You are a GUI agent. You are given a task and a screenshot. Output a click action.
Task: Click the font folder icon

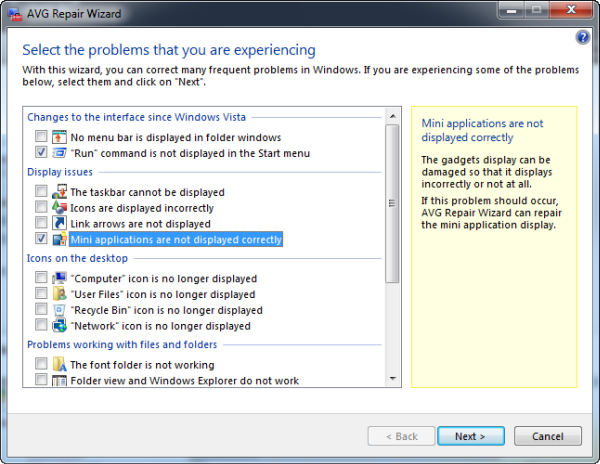(59, 364)
